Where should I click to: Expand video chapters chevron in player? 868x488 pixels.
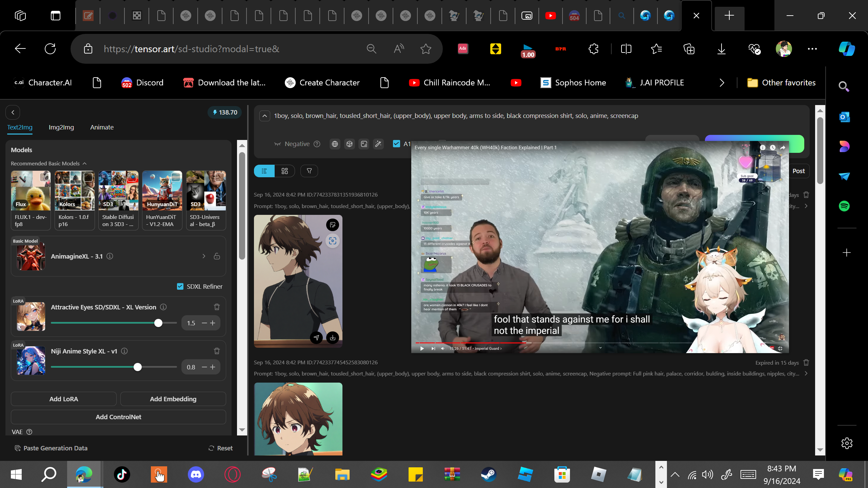(x=600, y=348)
